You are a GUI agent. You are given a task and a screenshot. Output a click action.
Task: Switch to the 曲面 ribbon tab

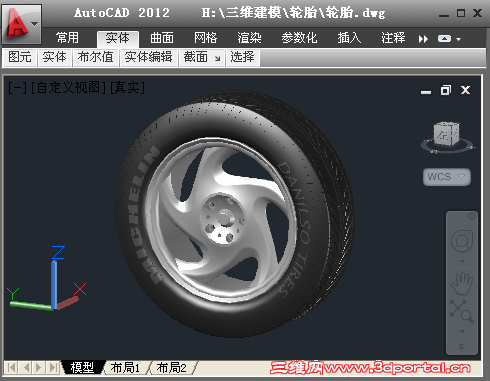162,38
